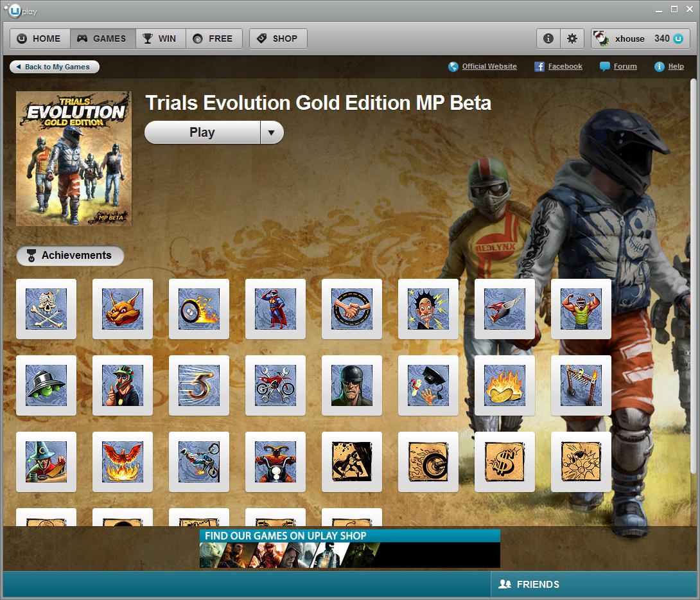This screenshot has height=600, width=700.
Task: Open the black helmet soldier achievement
Action: [351, 385]
